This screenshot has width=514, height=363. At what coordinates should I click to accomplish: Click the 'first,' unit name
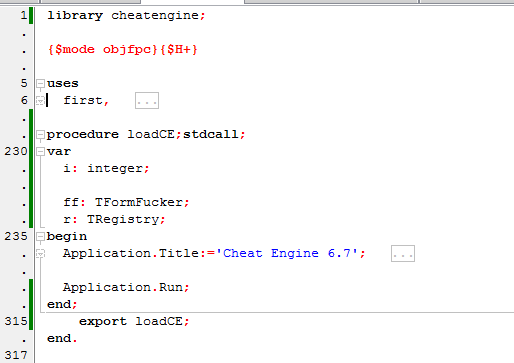pyautogui.click(x=86, y=100)
